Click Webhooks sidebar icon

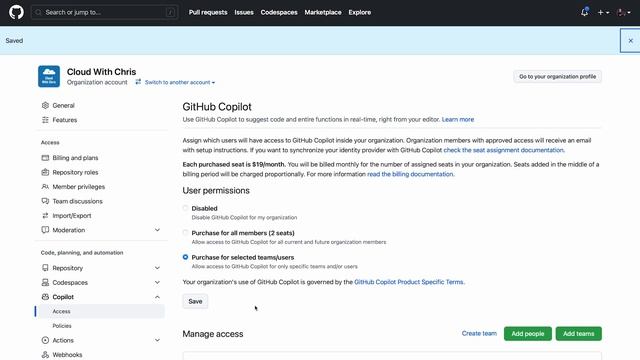coord(45,355)
